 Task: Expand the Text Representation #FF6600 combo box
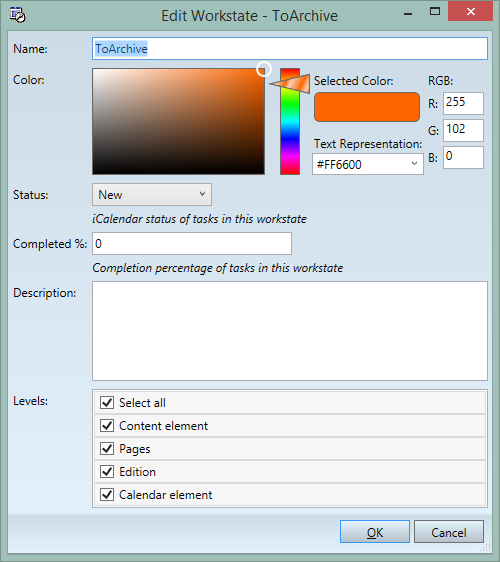(368, 164)
